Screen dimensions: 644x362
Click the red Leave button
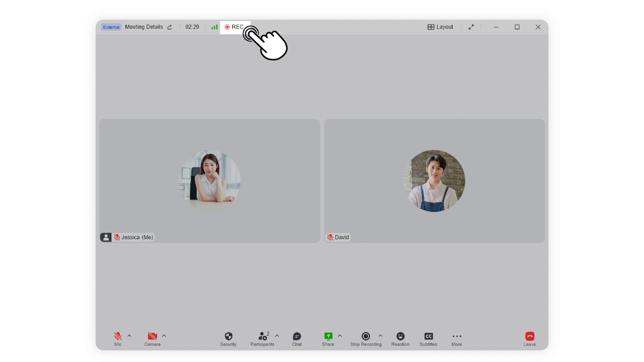pos(530,336)
